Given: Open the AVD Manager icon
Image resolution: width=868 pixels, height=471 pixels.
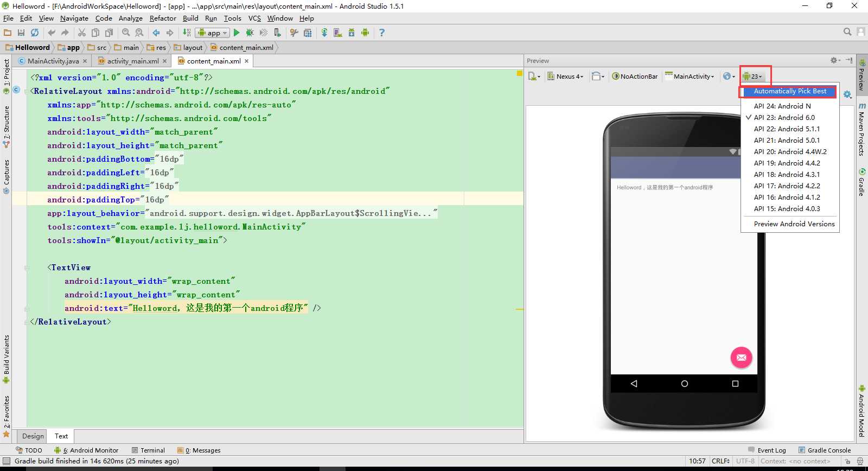Looking at the screenshot, I should point(338,33).
